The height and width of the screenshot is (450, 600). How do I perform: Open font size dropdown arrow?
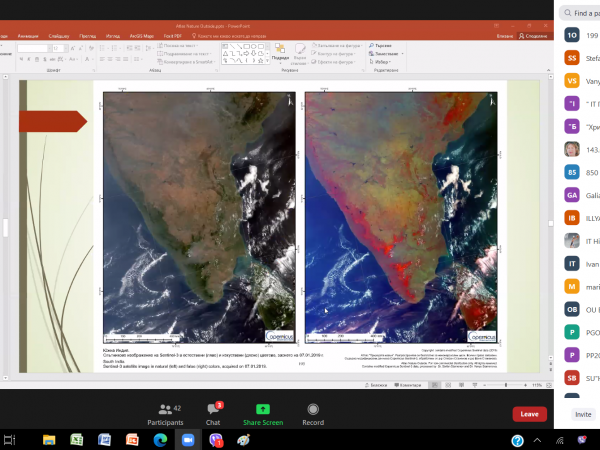tap(66, 48)
